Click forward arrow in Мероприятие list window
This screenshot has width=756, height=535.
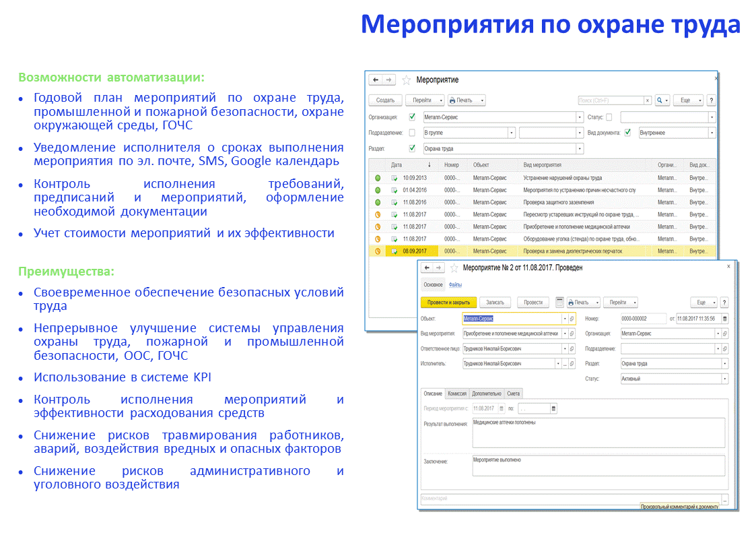click(x=388, y=80)
